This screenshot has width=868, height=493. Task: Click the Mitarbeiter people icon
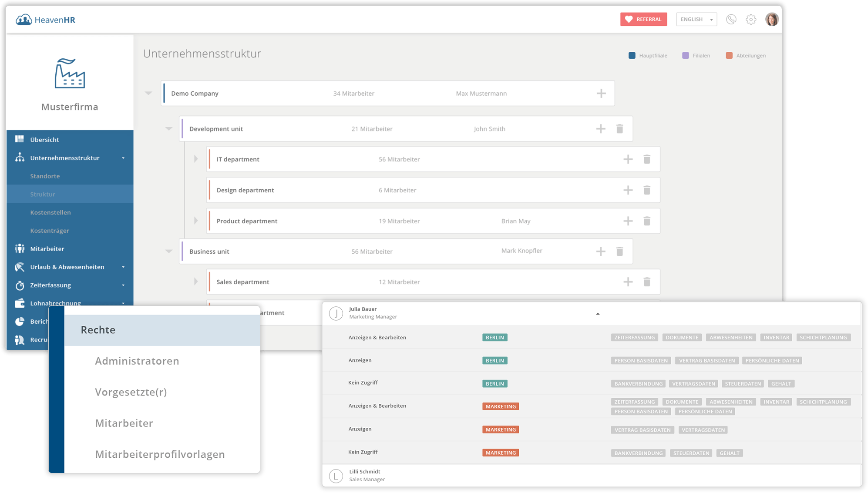click(20, 248)
